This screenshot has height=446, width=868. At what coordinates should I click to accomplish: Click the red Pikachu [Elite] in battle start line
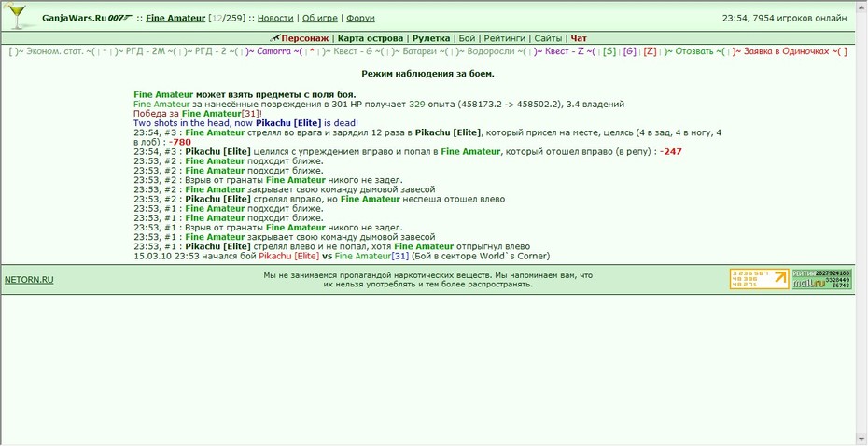click(289, 257)
